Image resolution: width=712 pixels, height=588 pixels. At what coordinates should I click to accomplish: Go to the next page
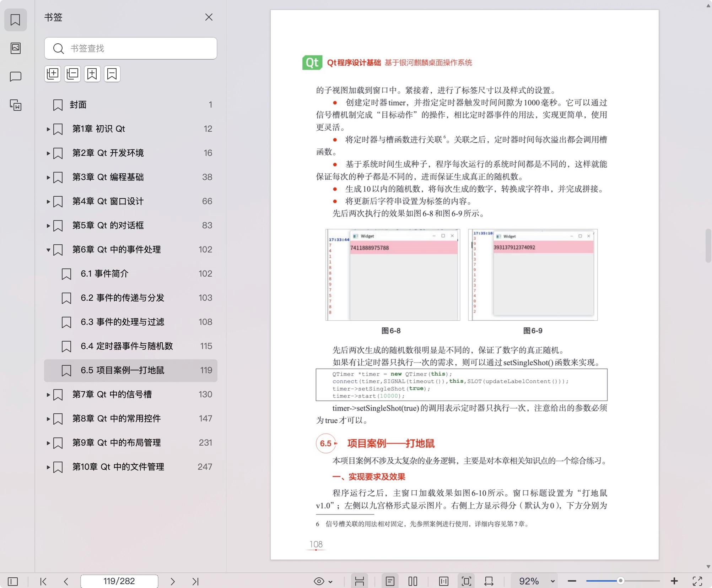pyautogui.click(x=173, y=581)
